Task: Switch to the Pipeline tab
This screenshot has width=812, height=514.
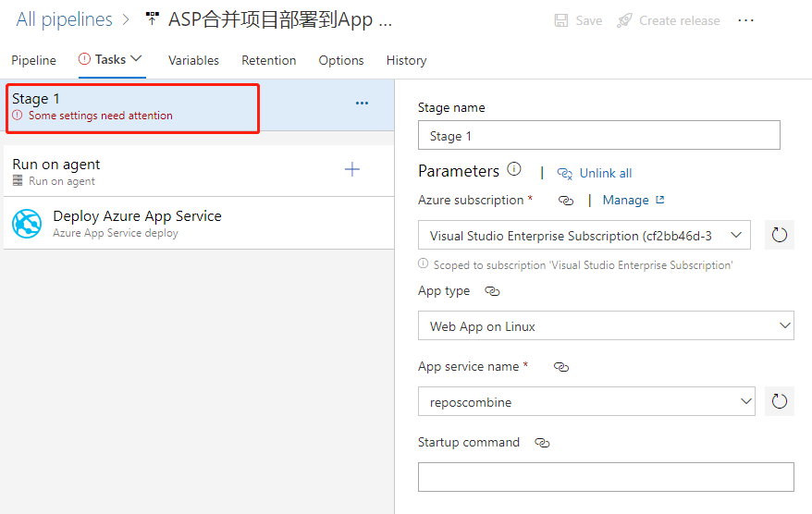Action: (33, 61)
